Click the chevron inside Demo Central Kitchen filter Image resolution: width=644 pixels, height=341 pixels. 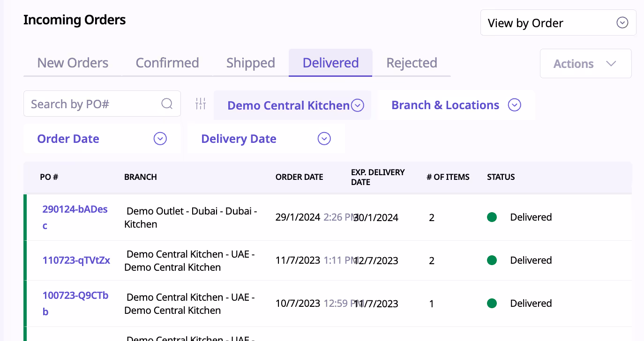tap(357, 105)
